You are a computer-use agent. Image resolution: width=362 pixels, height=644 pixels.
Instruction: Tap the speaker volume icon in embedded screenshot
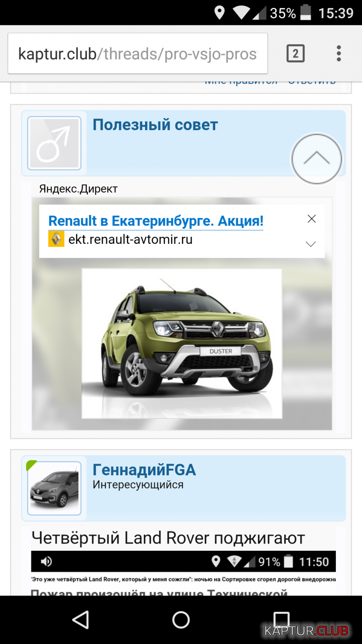(x=46, y=562)
